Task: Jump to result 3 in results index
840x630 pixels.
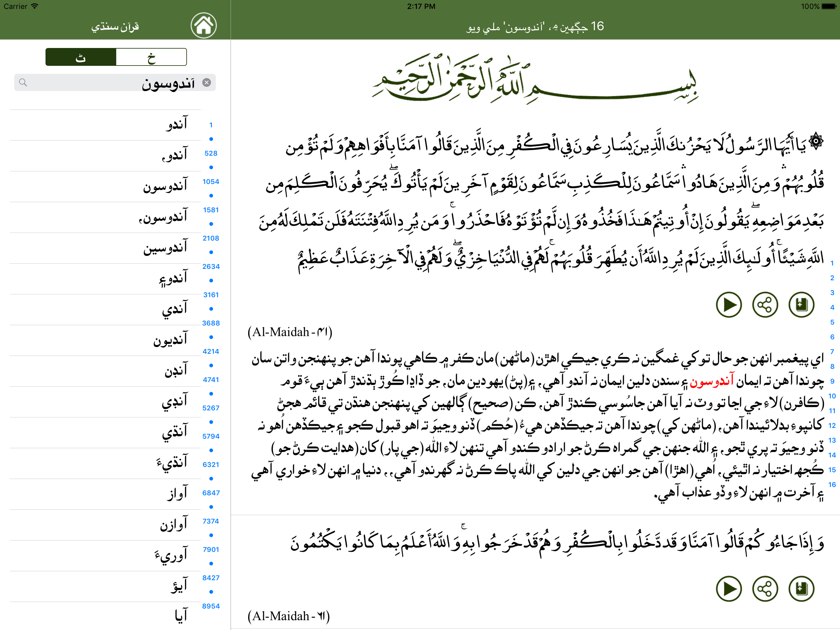Action: click(x=832, y=293)
